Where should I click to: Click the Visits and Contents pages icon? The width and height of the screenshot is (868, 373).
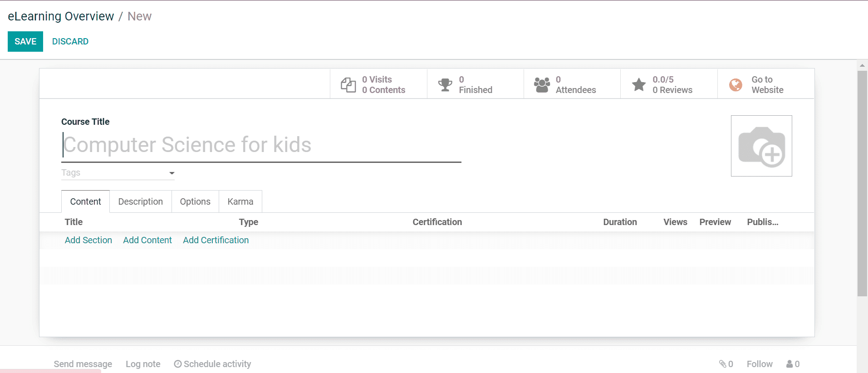tap(348, 85)
